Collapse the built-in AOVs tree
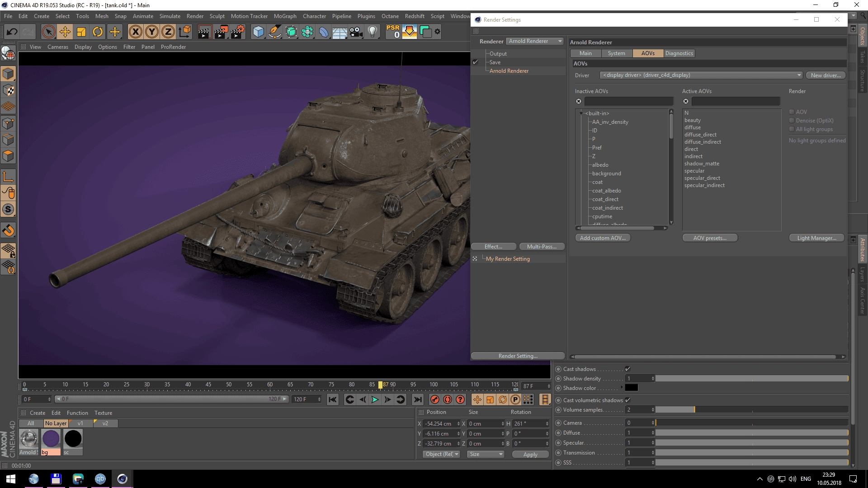This screenshot has width=868, height=488. [x=581, y=113]
